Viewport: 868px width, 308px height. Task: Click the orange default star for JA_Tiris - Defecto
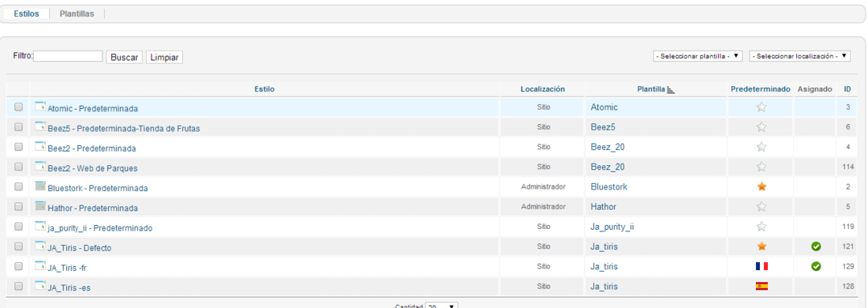coord(761,246)
